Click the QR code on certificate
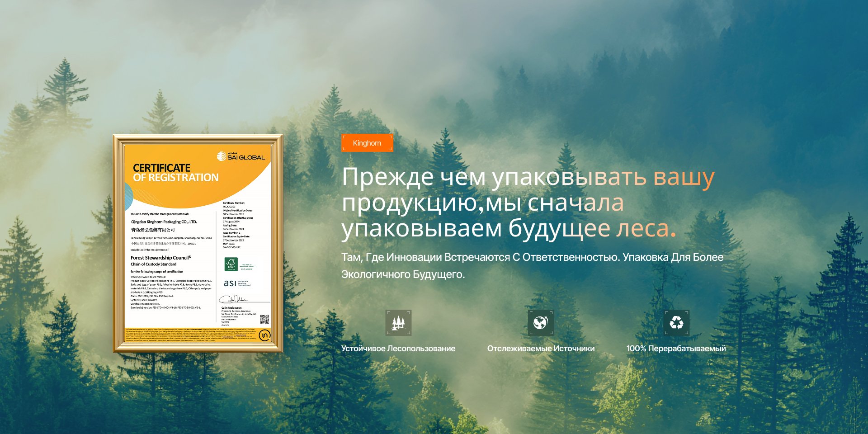The width and height of the screenshot is (868, 434). 264,319
